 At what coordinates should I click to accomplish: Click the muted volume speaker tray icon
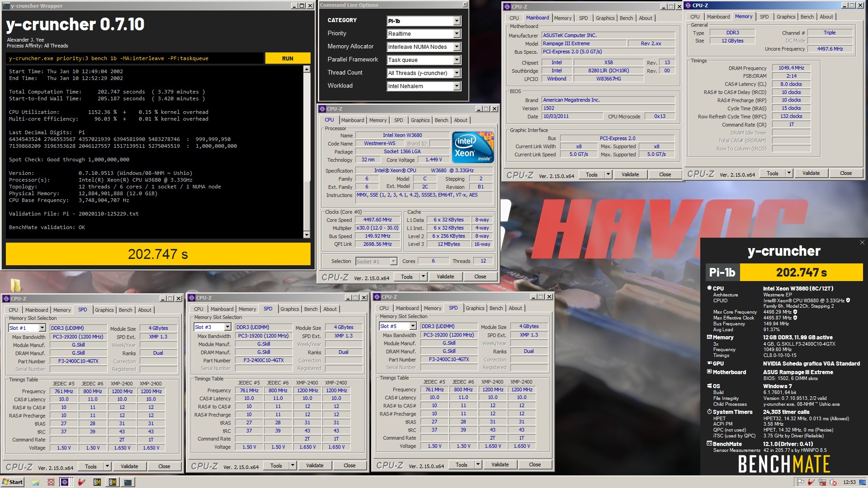833,482
